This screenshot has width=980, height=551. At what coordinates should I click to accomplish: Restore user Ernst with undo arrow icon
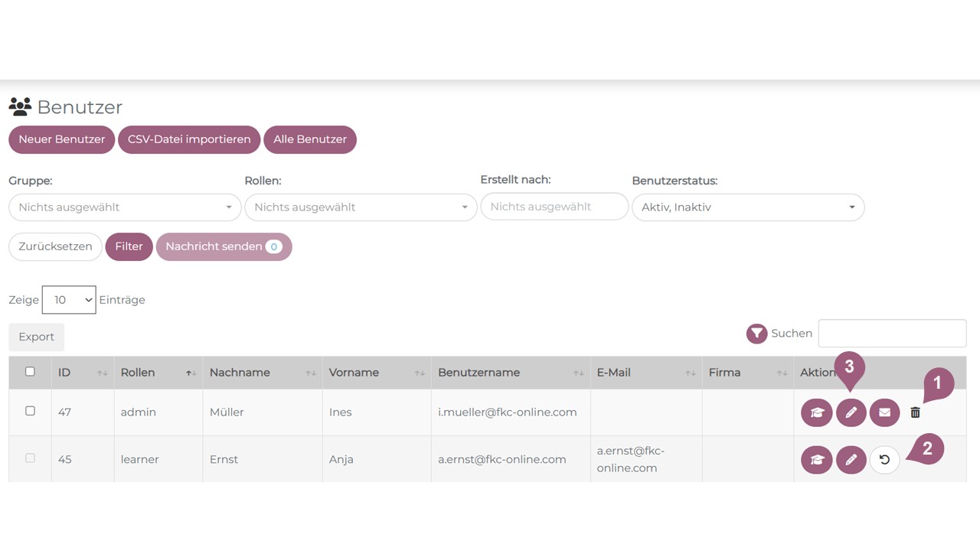[x=884, y=460]
